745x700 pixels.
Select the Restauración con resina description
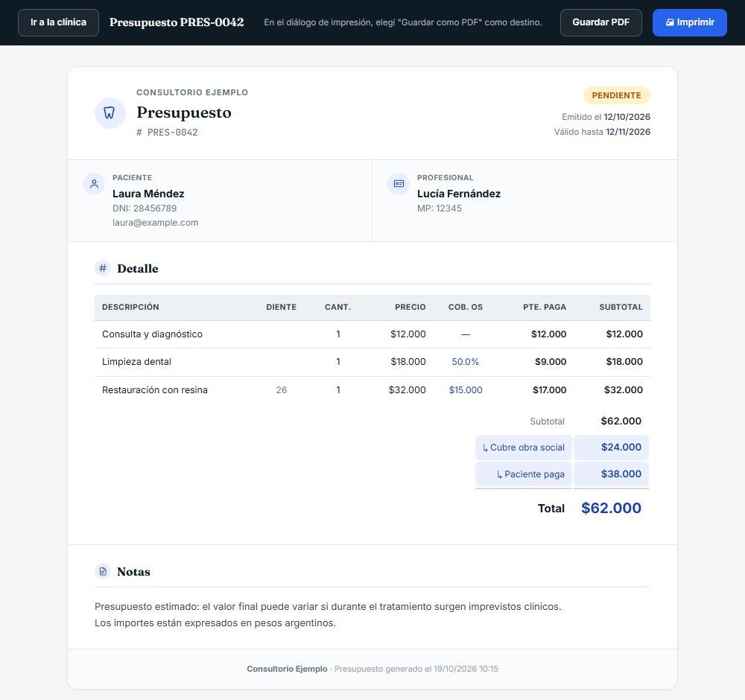tap(155, 390)
